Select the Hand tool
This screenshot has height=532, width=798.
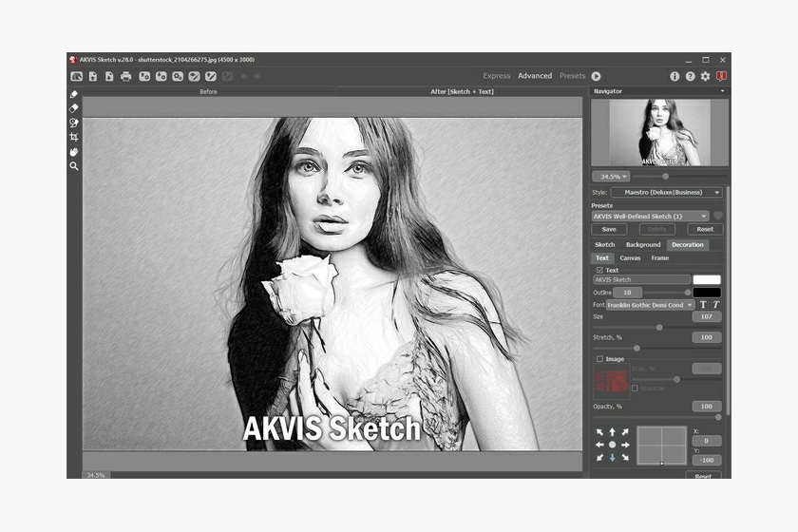point(74,152)
